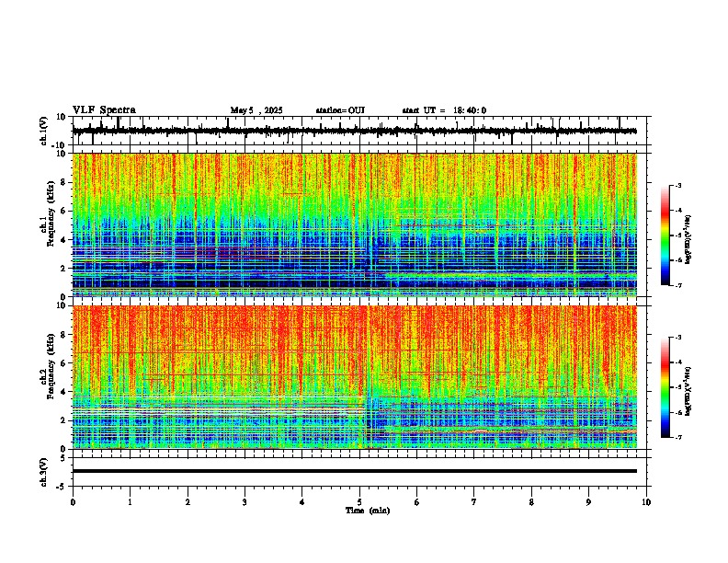Select the "May 5 , 2025" date label

coord(256,110)
